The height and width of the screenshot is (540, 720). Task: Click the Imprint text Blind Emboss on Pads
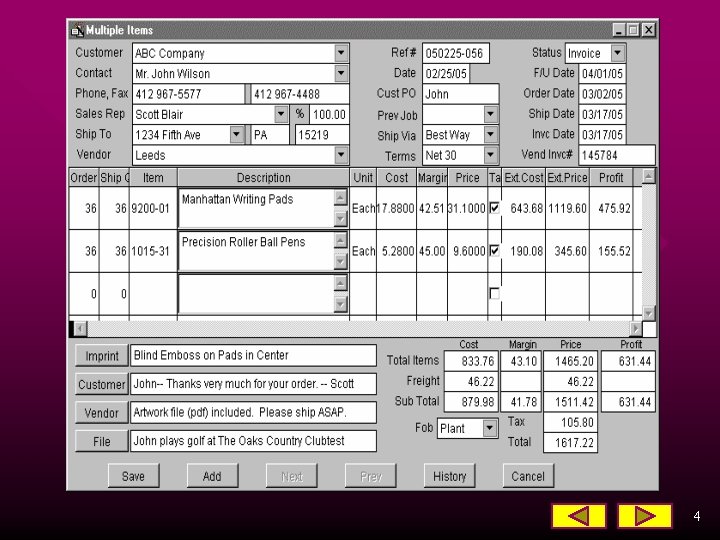[x=253, y=355]
